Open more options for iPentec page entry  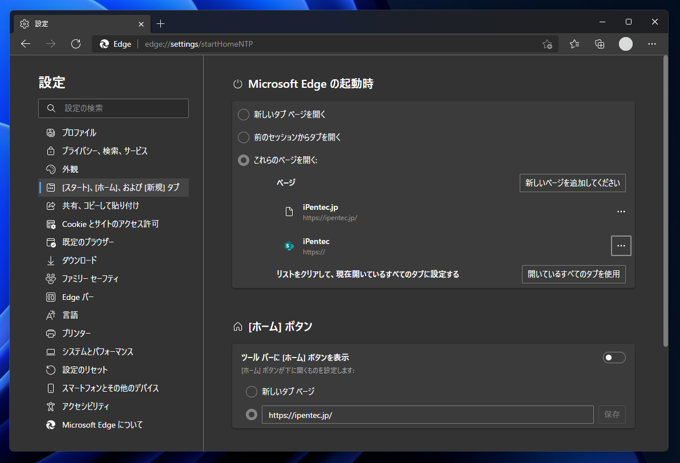pyautogui.click(x=621, y=246)
